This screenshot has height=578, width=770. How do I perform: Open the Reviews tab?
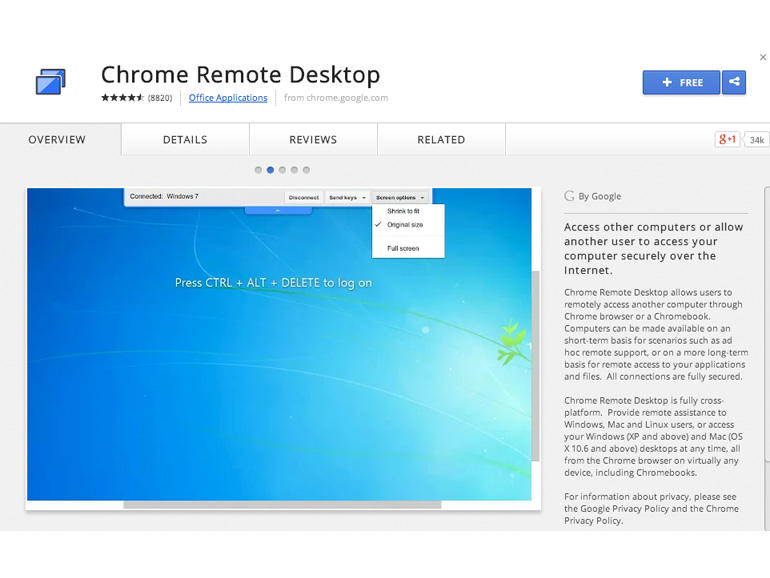click(313, 139)
